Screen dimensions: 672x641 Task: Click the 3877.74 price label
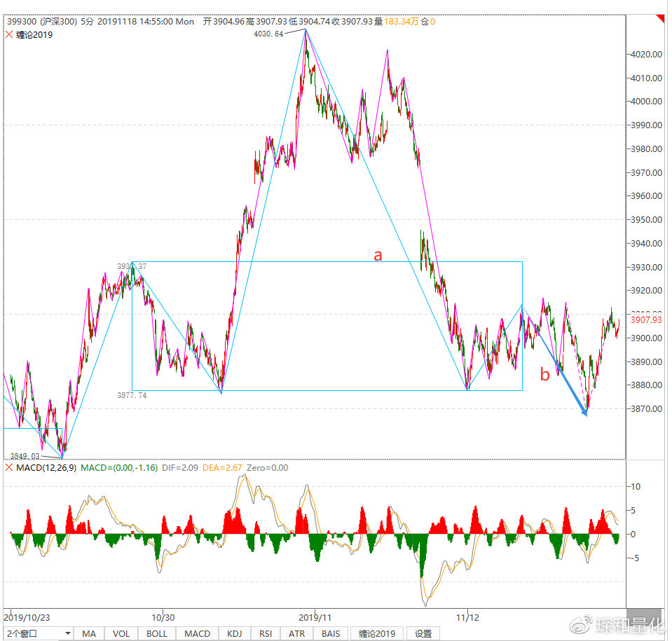click(132, 395)
